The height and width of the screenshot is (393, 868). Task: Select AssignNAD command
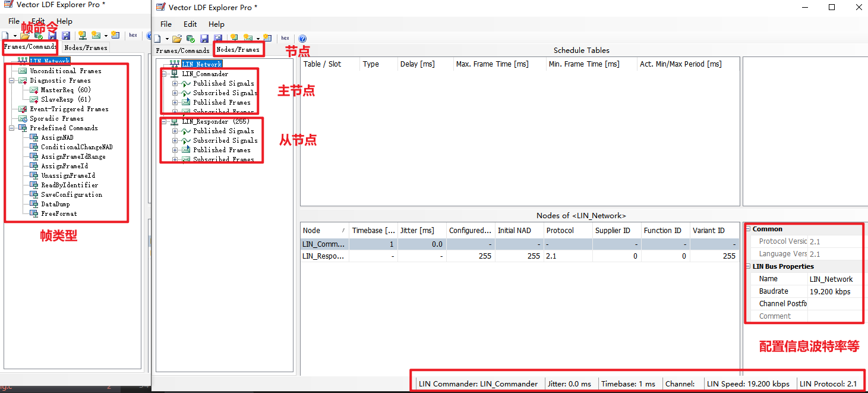tap(57, 137)
